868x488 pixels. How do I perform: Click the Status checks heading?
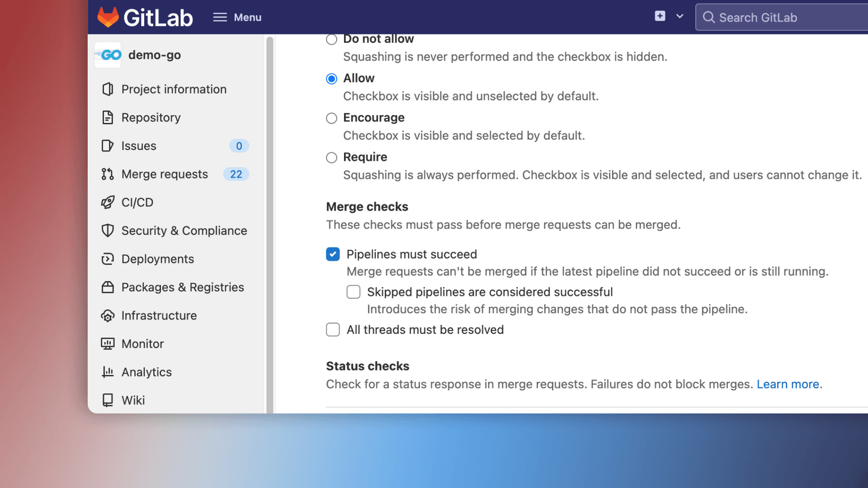coord(367,366)
